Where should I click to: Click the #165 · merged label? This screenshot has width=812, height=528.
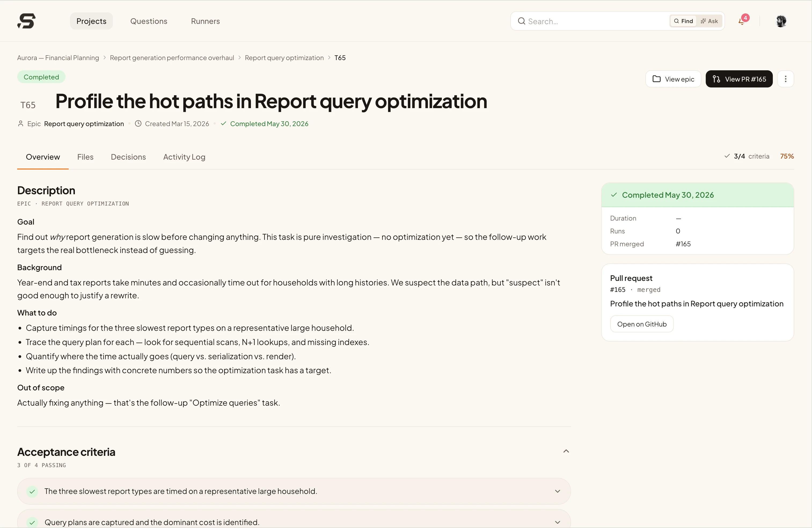point(635,289)
